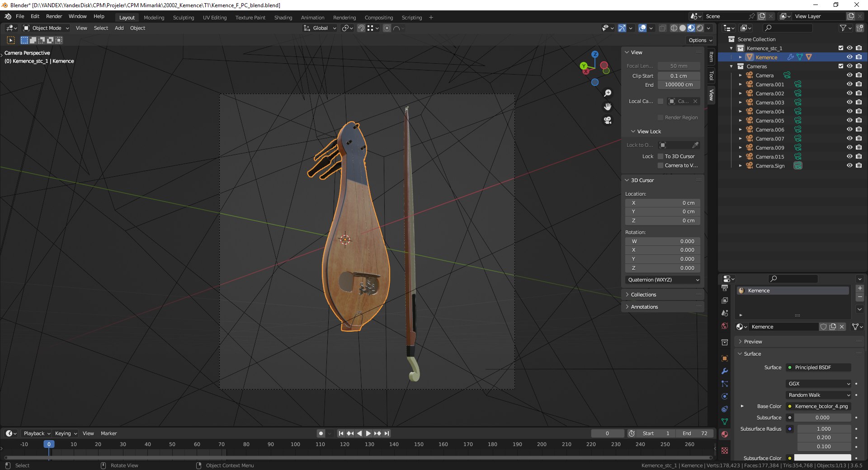Click Principled BSDF surface shader button
This screenshot has height=470, width=868.
[x=818, y=367]
